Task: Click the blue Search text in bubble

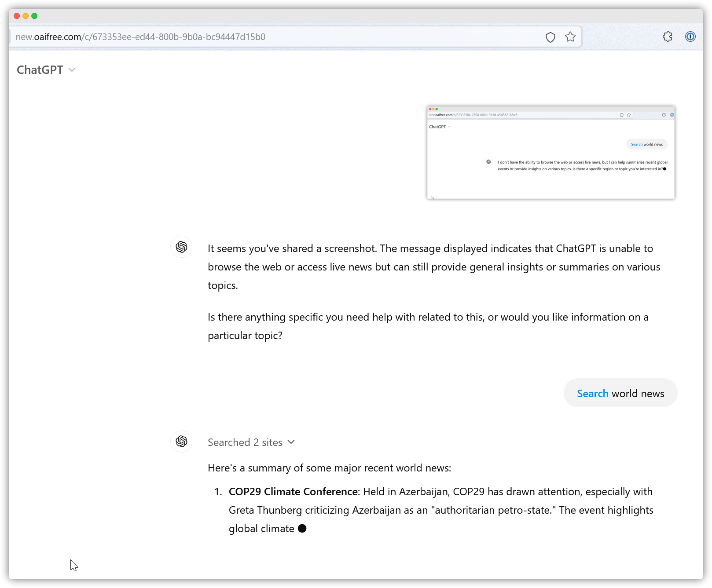Action: [x=592, y=394]
